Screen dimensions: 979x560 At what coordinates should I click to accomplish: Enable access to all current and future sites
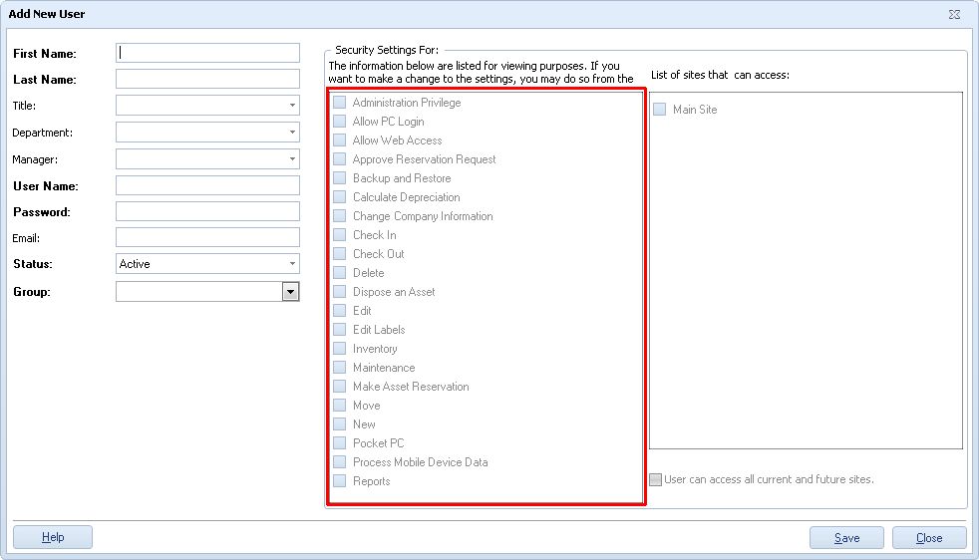pyautogui.click(x=655, y=479)
